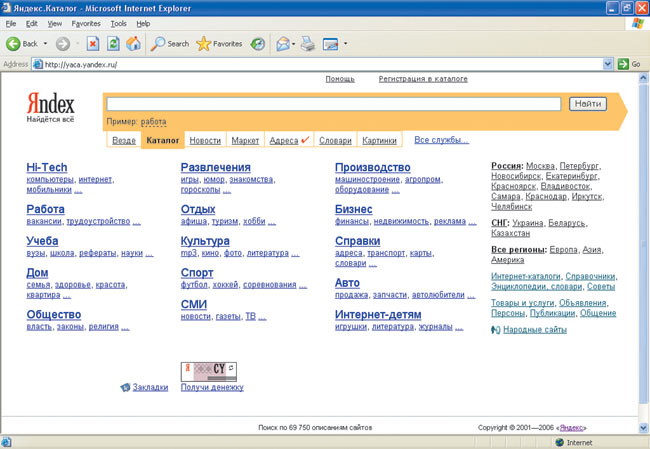Switch to the Везде tab
The height and width of the screenshot is (449, 650).
click(124, 141)
